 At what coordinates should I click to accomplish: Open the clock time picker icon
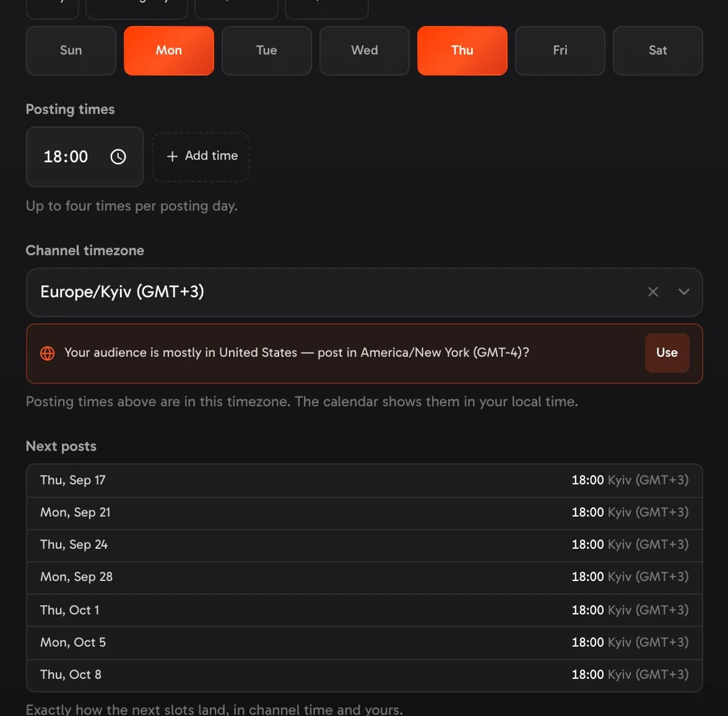118,157
